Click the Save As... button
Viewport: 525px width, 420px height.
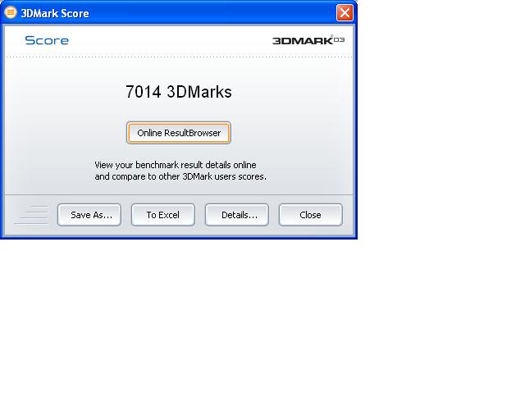[89, 215]
